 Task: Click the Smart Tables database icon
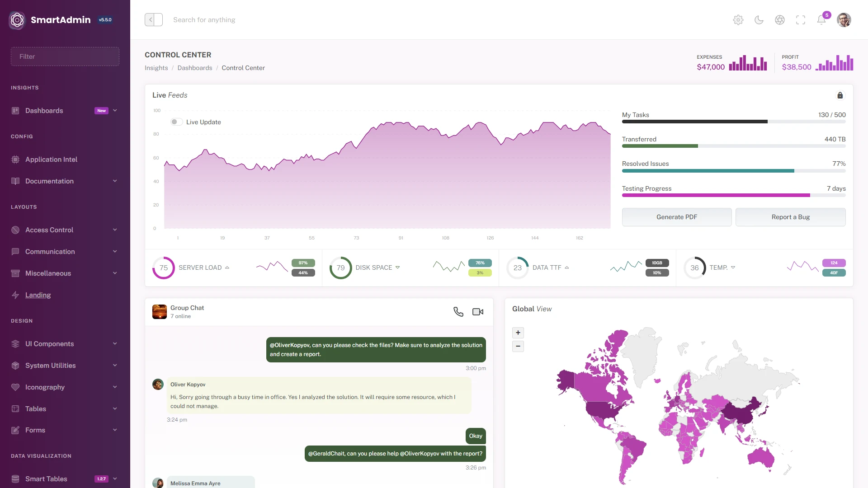coord(15,479)
